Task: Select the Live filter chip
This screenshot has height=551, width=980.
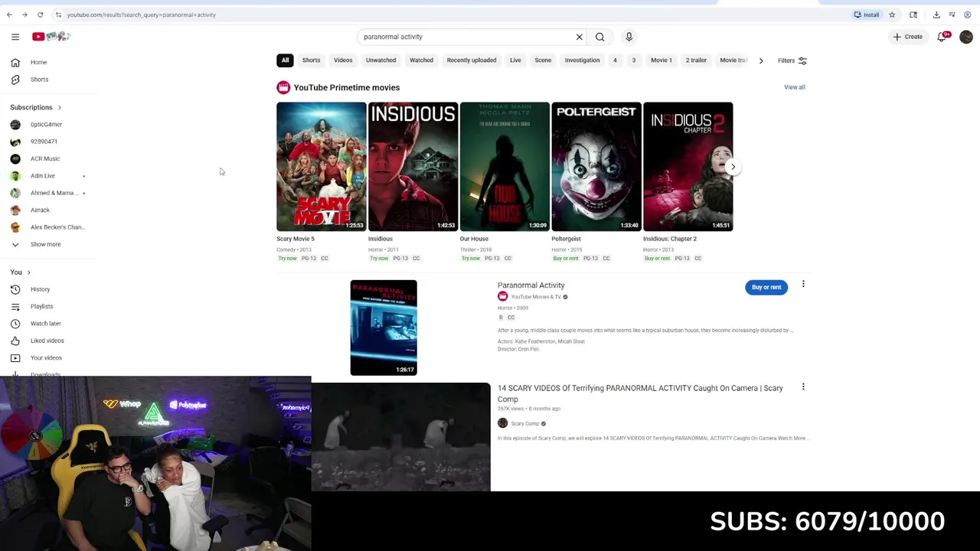Action: click(515, 60)
